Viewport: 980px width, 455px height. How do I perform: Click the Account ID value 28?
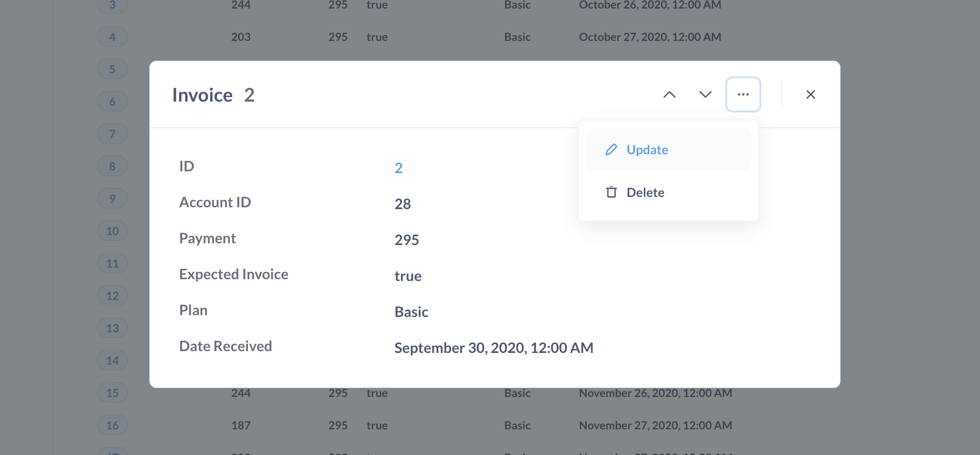403,204
